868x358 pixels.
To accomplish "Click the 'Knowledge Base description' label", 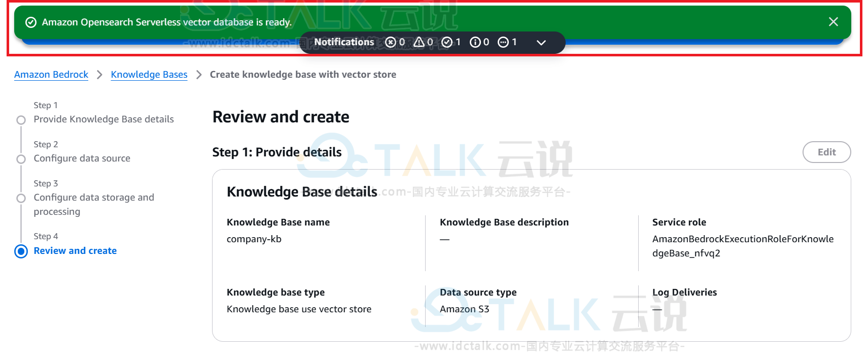I will point(504,222).
